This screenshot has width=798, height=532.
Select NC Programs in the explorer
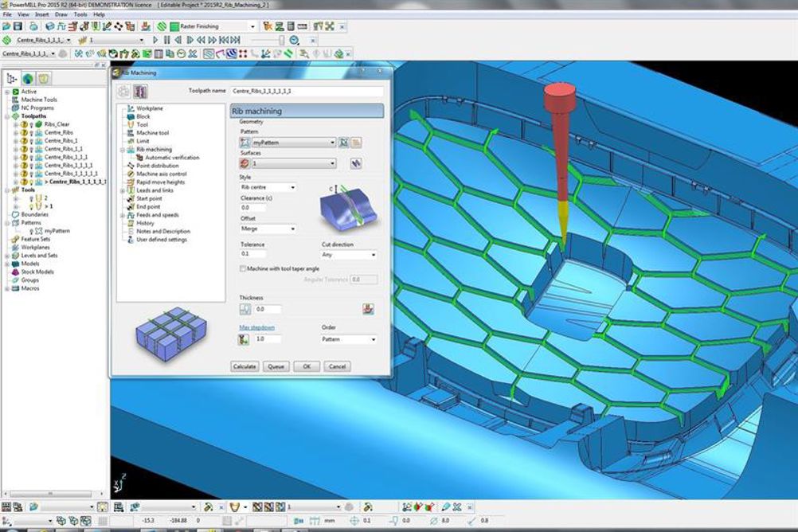tap(37, 108)
